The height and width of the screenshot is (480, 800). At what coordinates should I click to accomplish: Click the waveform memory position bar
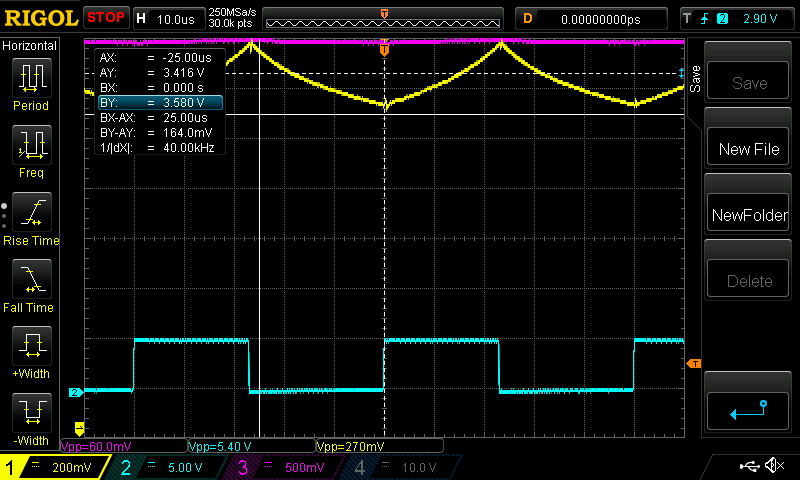[x=385, y=18]
